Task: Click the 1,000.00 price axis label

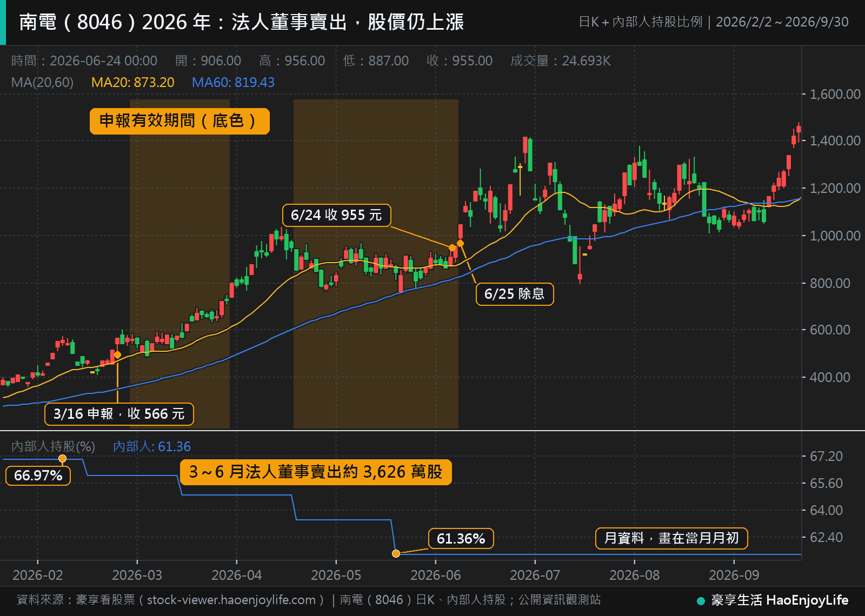Action: point(835,236)
